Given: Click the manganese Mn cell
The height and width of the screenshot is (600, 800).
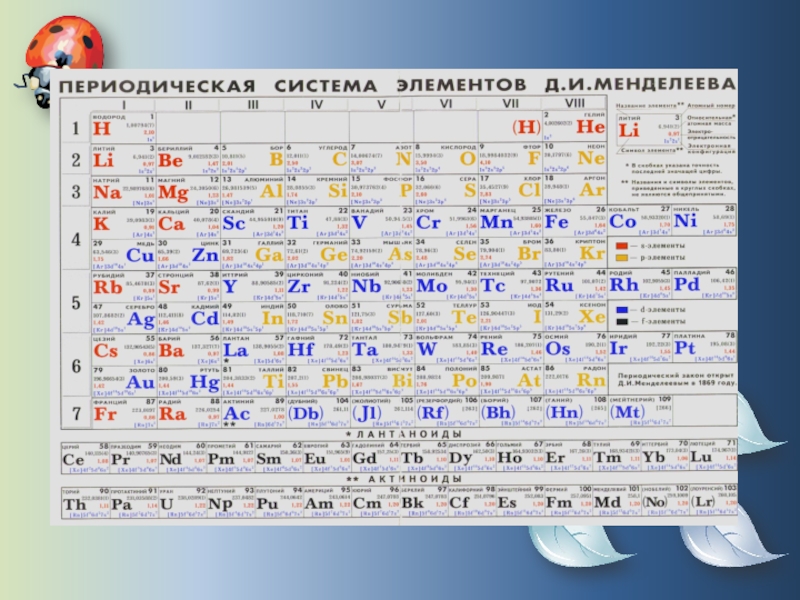Looking at the screenshot, I should point(510,221).
